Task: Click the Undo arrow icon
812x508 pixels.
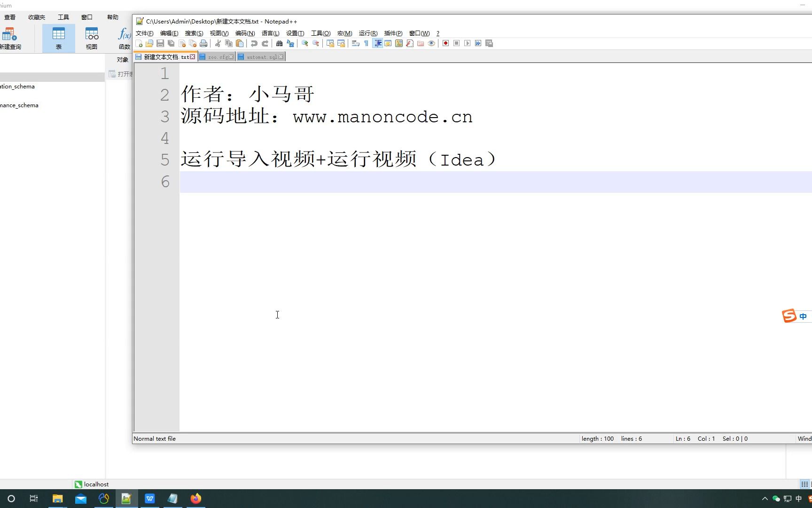Action: [x=254, y=43]
